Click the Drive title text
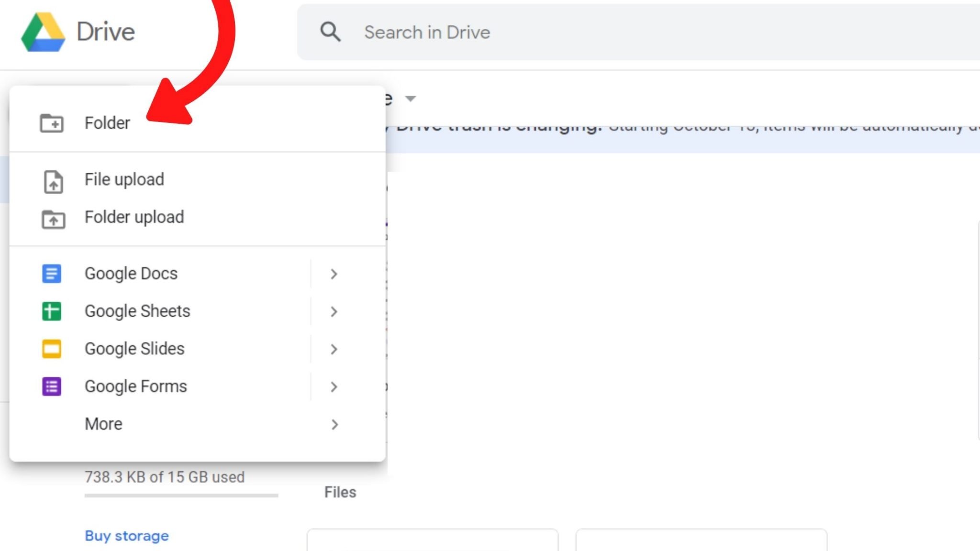This screenshot has height=551, width=980. click(106, 32)
